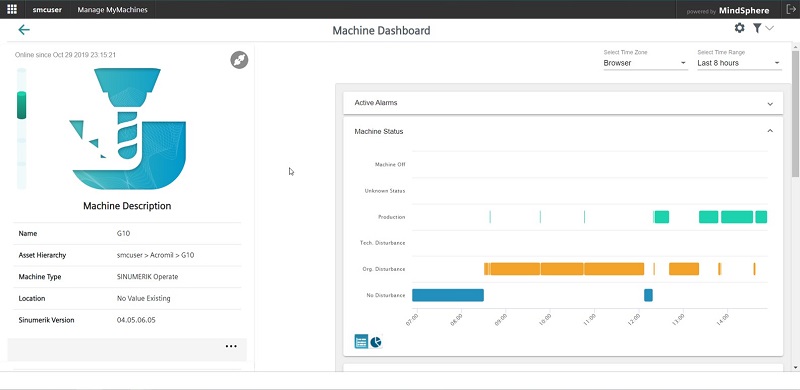Open dashboard settings gear icon
The width and height of the screenshot is (800, 390).
pos(739,28)
